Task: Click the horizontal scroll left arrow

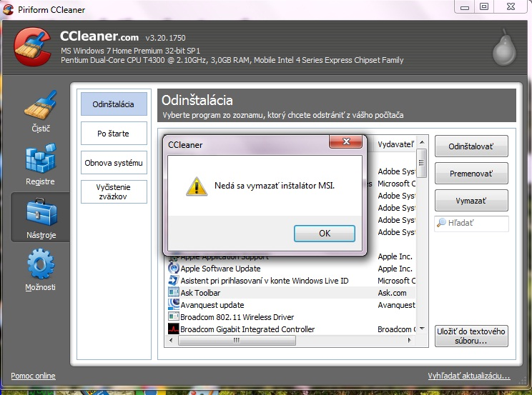Action: pyautogui.click(x=171, y=340)
